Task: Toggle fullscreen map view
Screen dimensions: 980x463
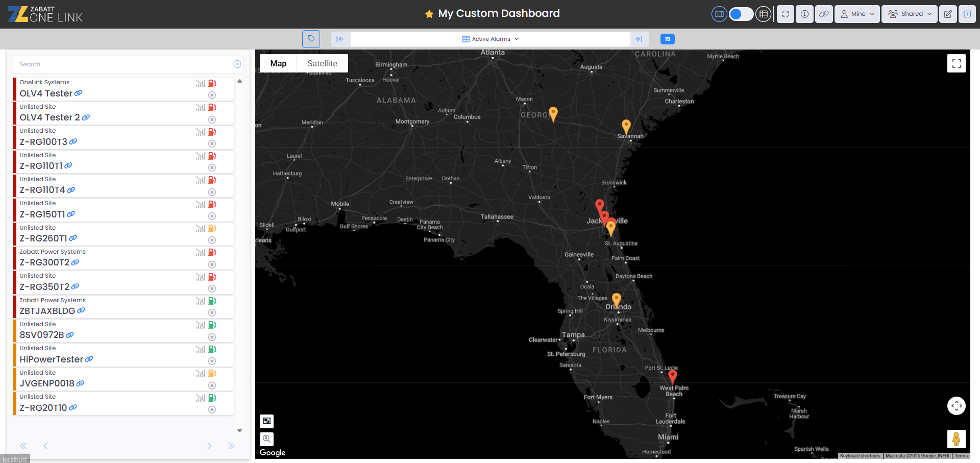Action: pos(957,63)
